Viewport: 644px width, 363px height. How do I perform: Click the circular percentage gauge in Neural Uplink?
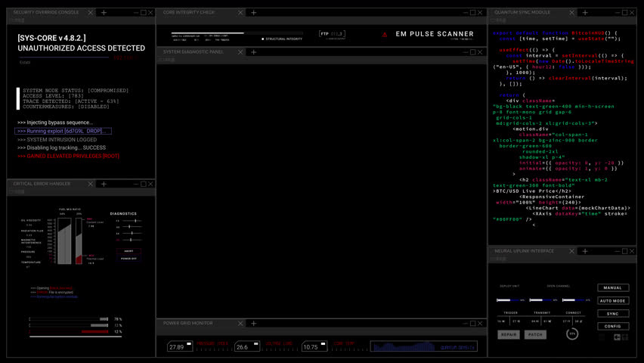tap(572, 334)
